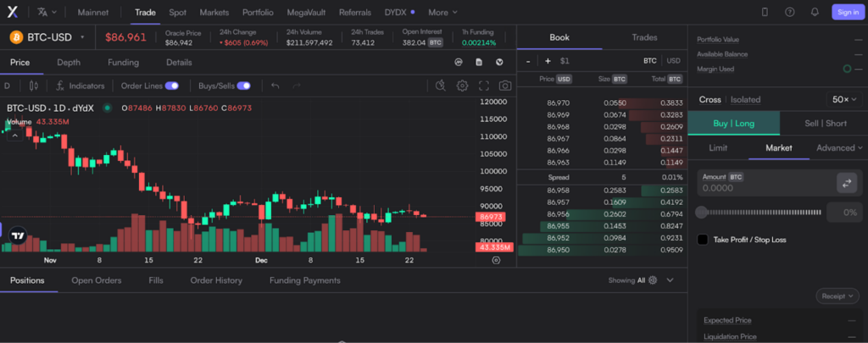Open the BTC-USD market selector dropdown

[47, 37]
